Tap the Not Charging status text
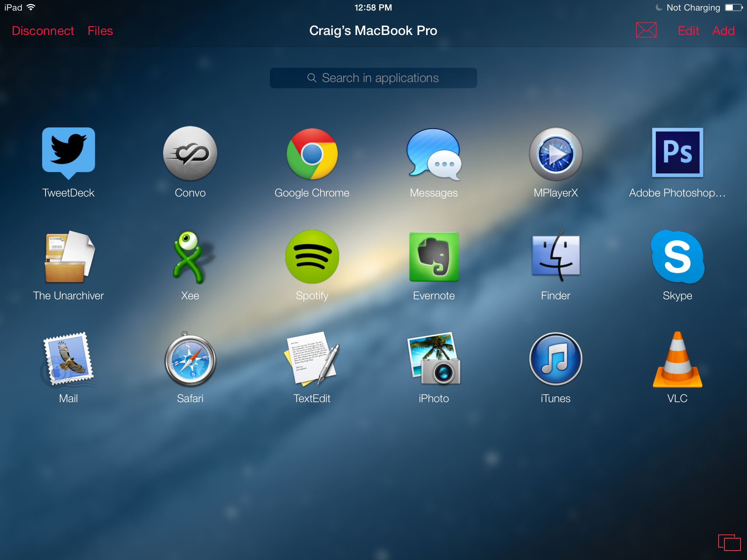 (693, 8)
